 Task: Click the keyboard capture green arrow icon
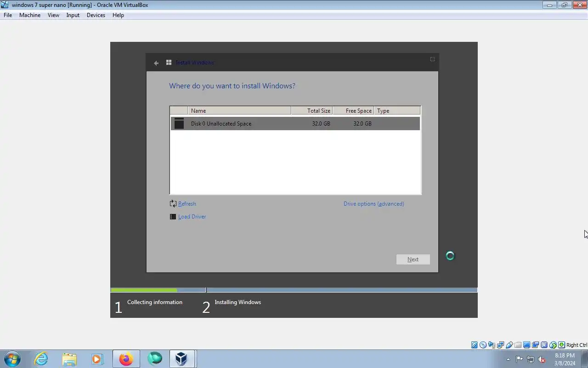pos(561,345)
